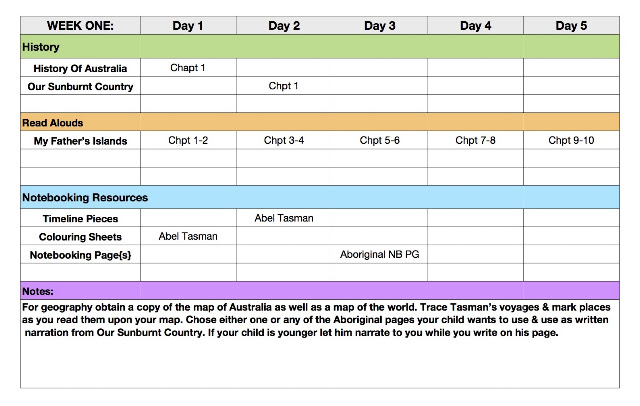The width and height of the screenshot is (640, 406).
Task: Click the orange Read Alouds section bar
Action: (320, 122)
